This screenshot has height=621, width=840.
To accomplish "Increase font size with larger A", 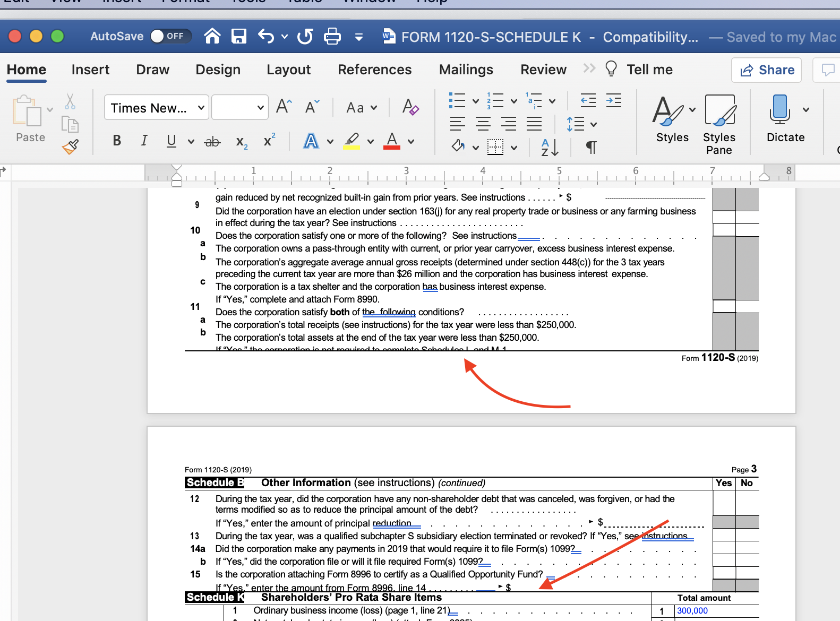I will (284, 107).
